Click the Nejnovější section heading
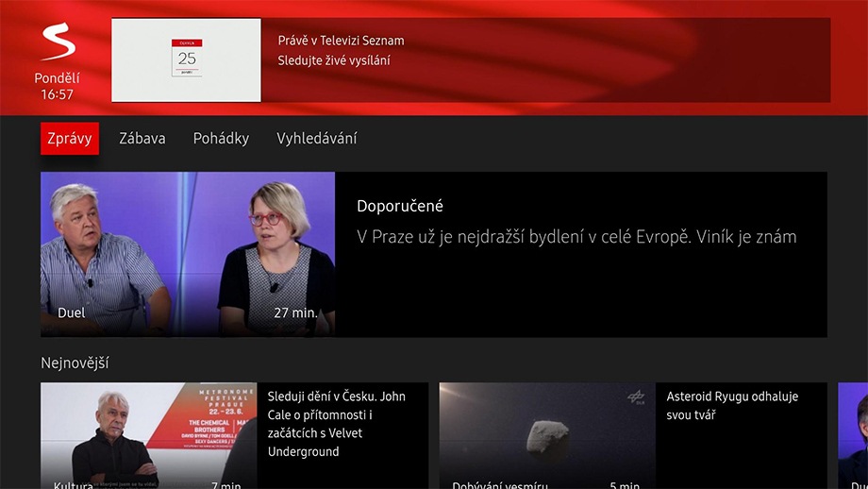The width and height of the screenshot is (868, 489). tap(75, 363)
